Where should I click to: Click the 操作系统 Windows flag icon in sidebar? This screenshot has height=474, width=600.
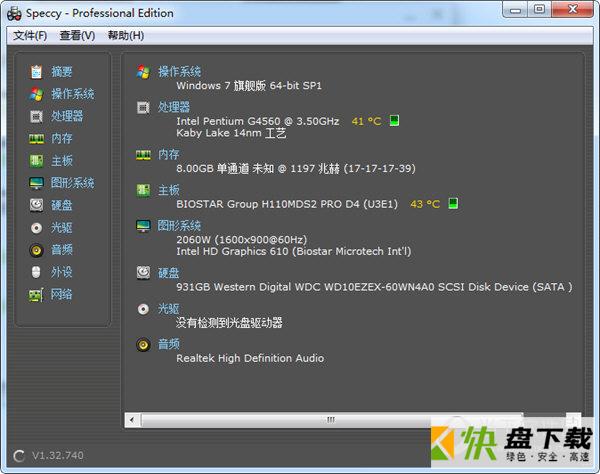pos(36,94)
